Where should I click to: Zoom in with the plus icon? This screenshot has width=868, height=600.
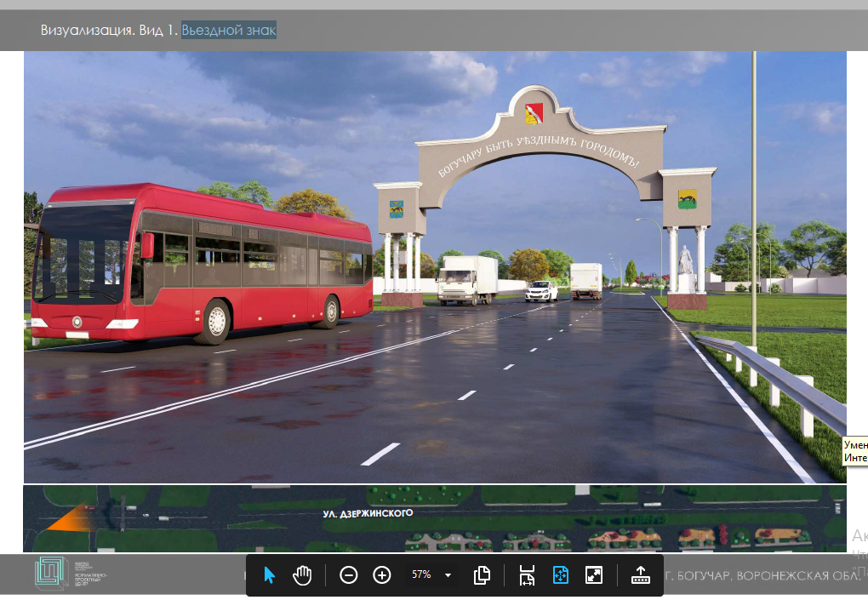382,575
